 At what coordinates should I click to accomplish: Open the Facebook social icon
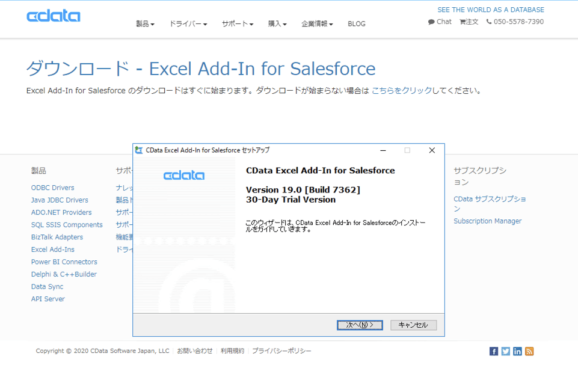pyautogui.click(x=494, y=351)
